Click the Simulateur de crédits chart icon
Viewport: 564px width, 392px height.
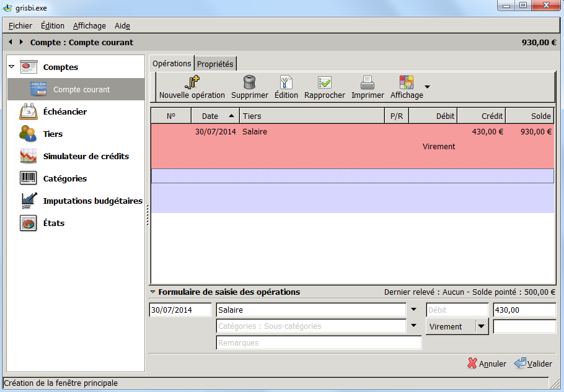(x=27, y=156)
